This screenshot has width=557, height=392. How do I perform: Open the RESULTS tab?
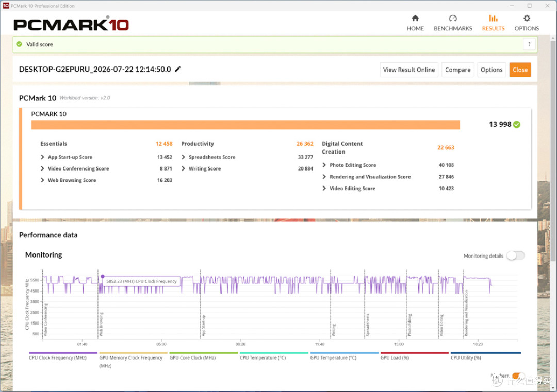click(493, 23)
